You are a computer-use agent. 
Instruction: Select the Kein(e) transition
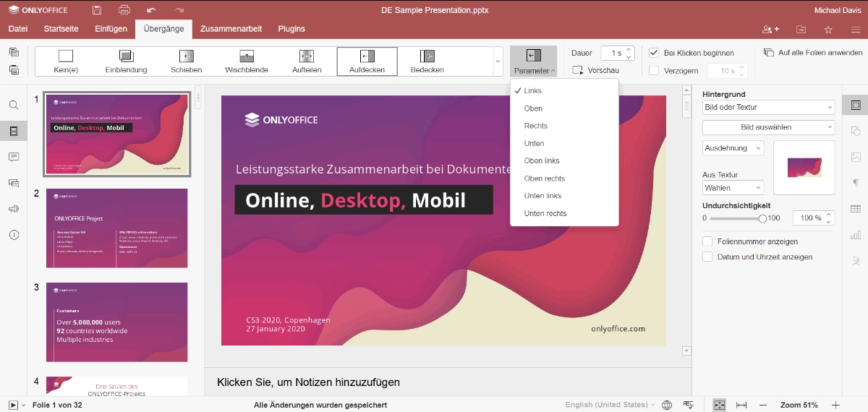[66, 61]
